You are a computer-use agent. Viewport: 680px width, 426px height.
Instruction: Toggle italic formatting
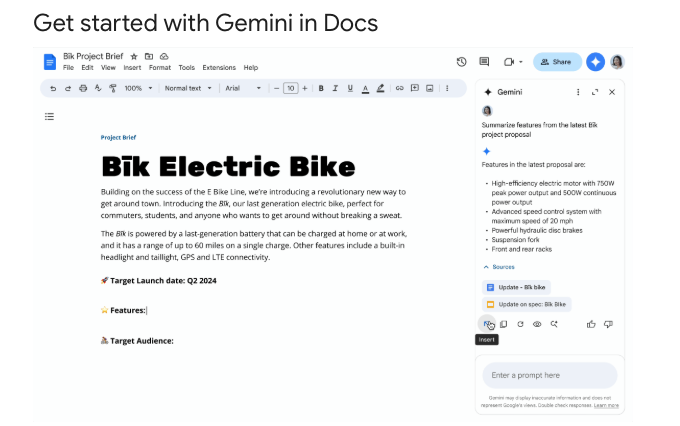click(x=335, y=88)
